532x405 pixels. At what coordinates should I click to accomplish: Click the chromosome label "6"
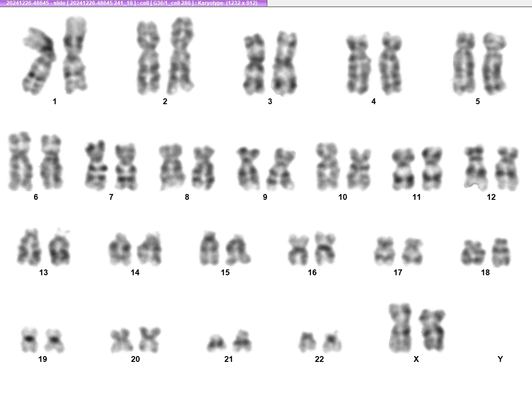click(36, 197)
